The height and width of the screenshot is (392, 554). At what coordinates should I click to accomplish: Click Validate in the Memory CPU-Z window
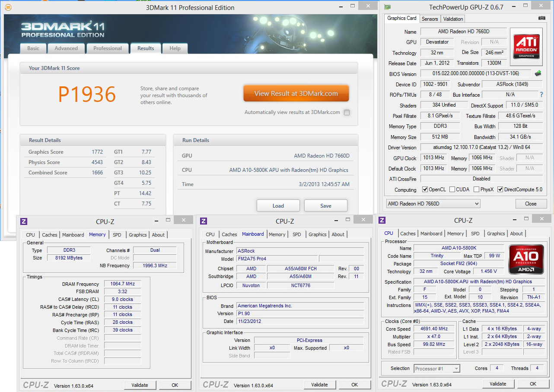point(140,385)
